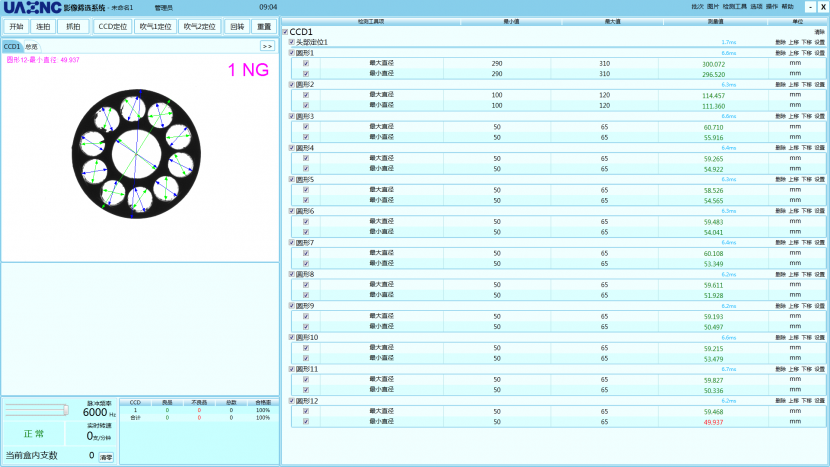The width and height of the screenshot is (830, 467).
Task: Click the pulse frequency slider handle
Action: [66, 409]
